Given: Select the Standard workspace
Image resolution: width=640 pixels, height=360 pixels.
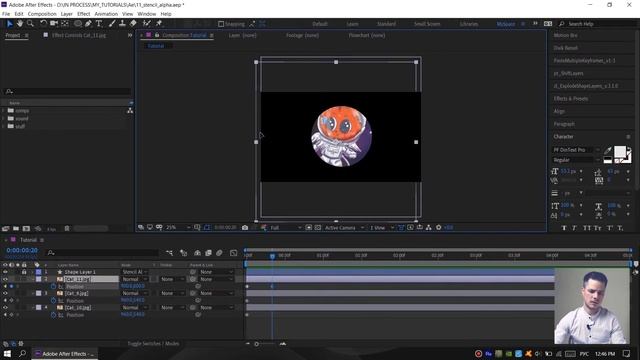Looking at the screenshot, I should [386, 24].
